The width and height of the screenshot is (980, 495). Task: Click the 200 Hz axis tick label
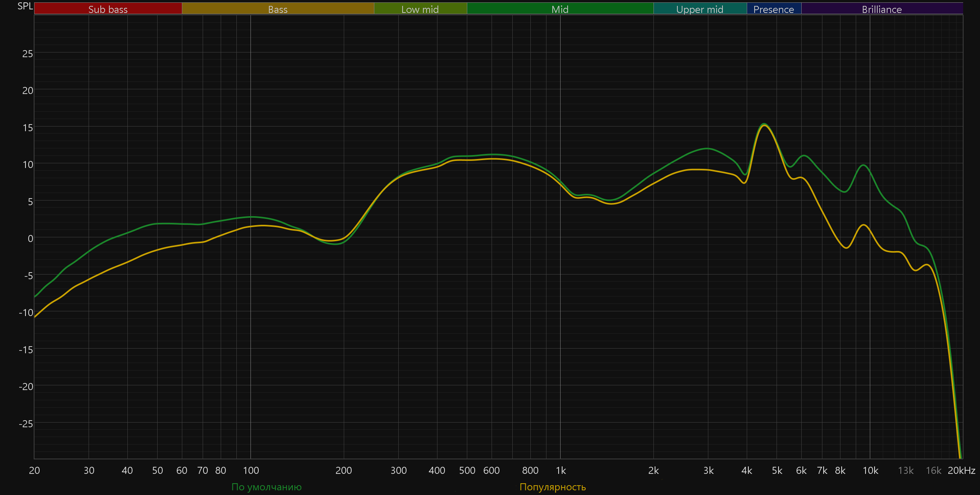click(343, 470)
